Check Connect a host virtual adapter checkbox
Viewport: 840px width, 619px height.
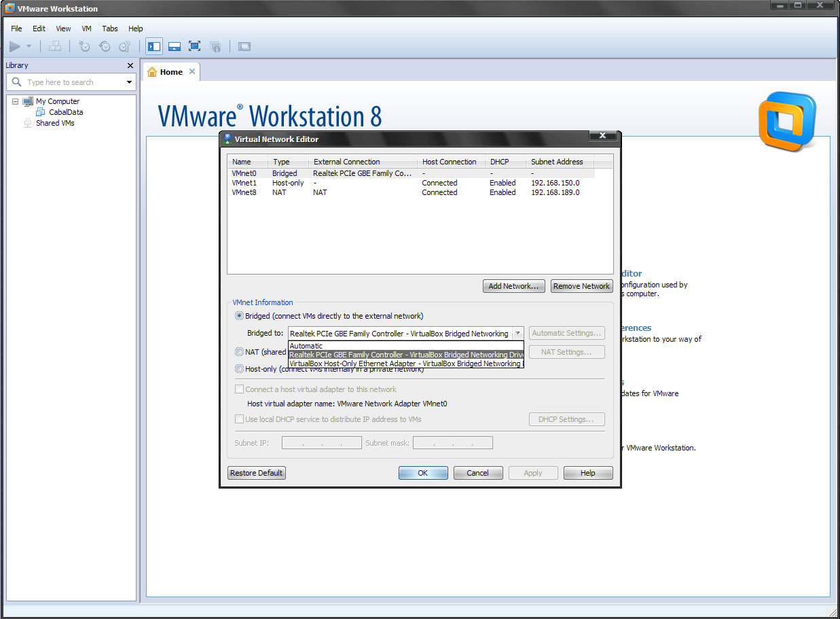pos(239,389)
